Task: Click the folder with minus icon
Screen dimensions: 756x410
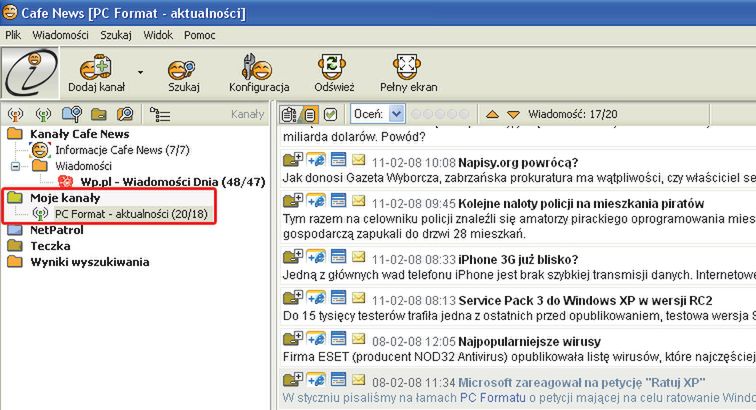Action: 99,114
